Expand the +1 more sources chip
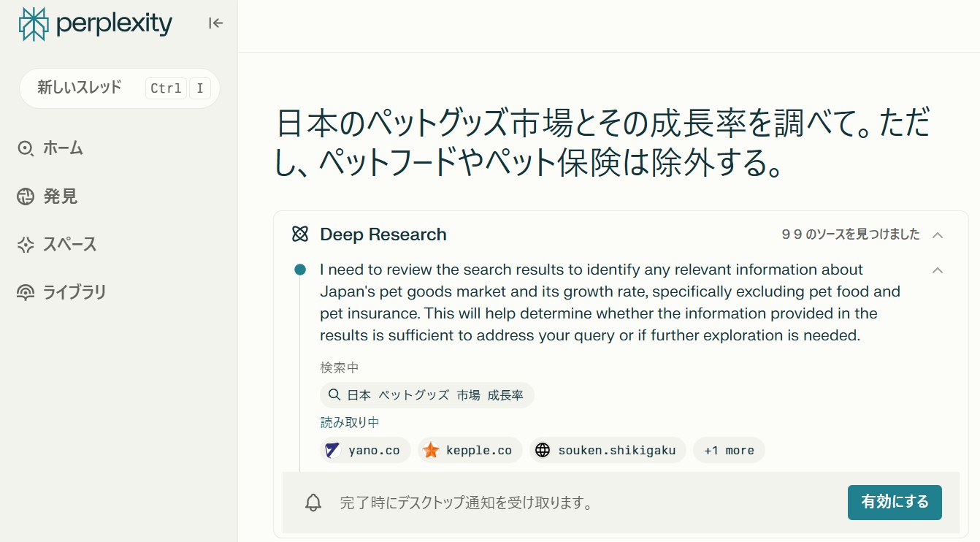Screen dimensions: 980x542 (728, 450)
